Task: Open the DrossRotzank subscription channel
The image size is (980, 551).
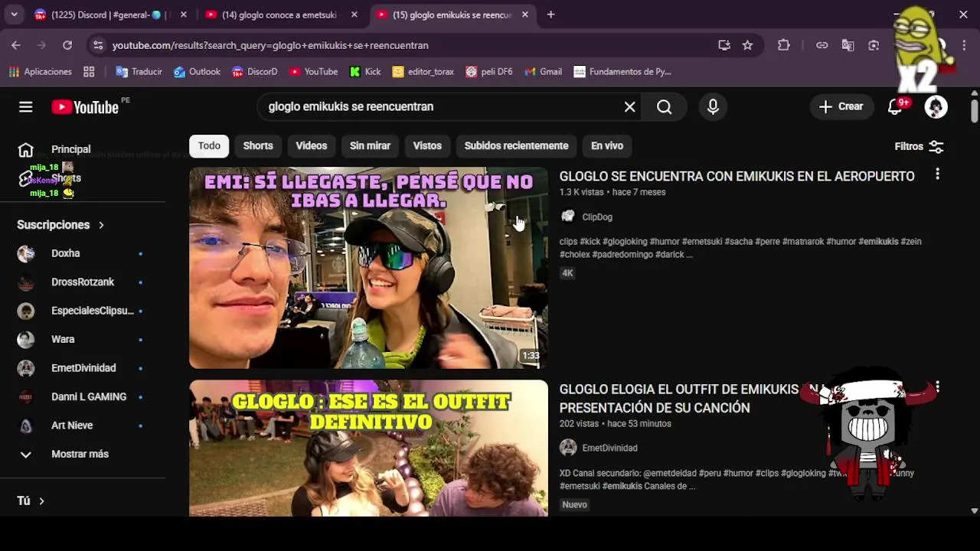Action: point(83,282)
